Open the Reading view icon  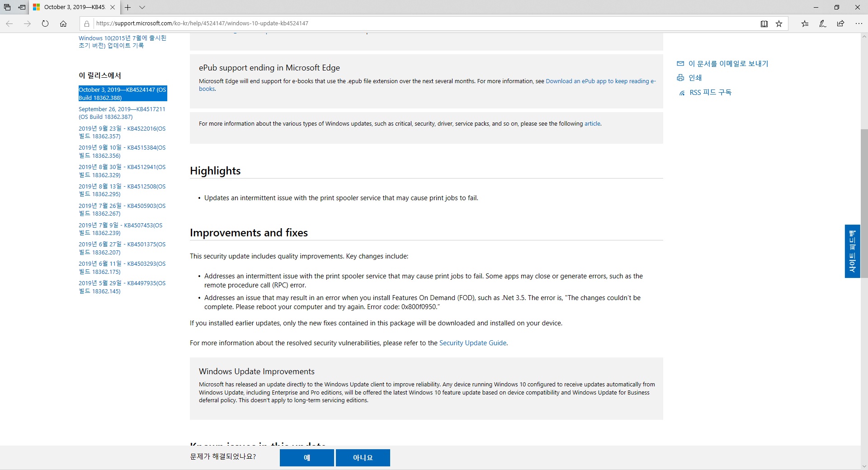point(764,23)
